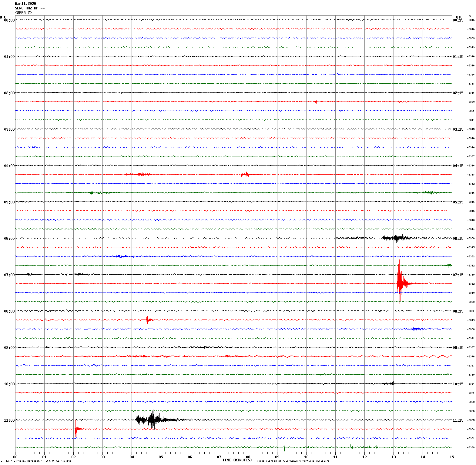
Task: Click the 07 minute tick on bottom axis
Action: tap(219, 457)
